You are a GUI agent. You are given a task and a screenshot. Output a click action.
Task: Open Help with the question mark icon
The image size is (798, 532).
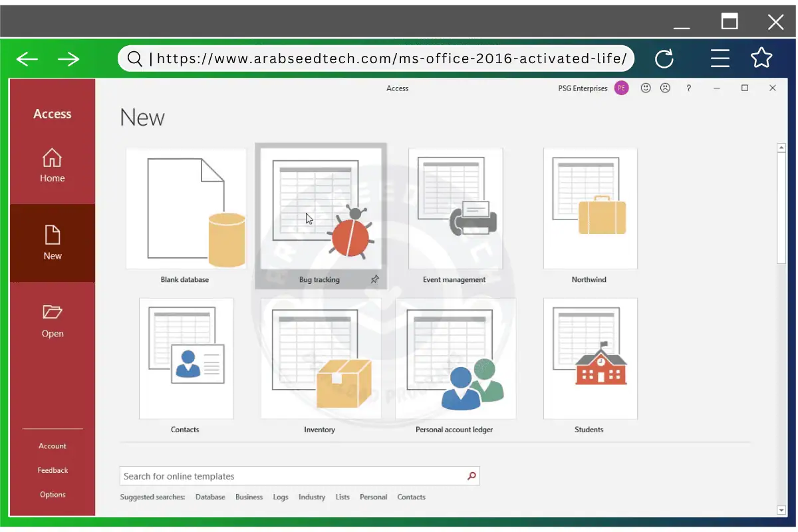coord(688,88)
